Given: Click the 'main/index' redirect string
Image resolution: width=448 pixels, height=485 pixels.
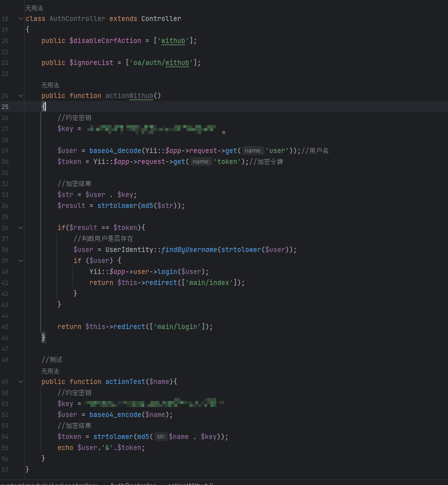Looking at the screenshot, I should [209, 282].
